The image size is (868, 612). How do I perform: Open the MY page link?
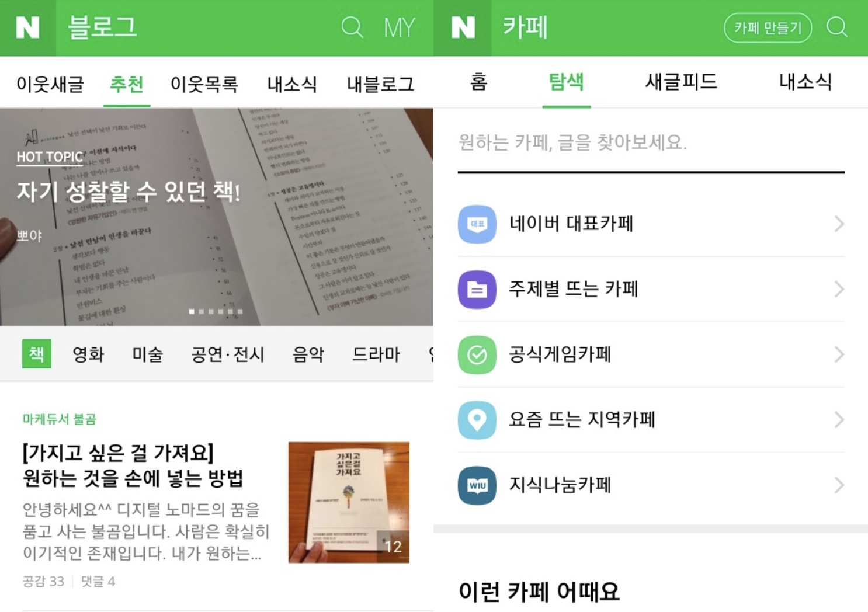pyautogui.click(x=400, y=27)
